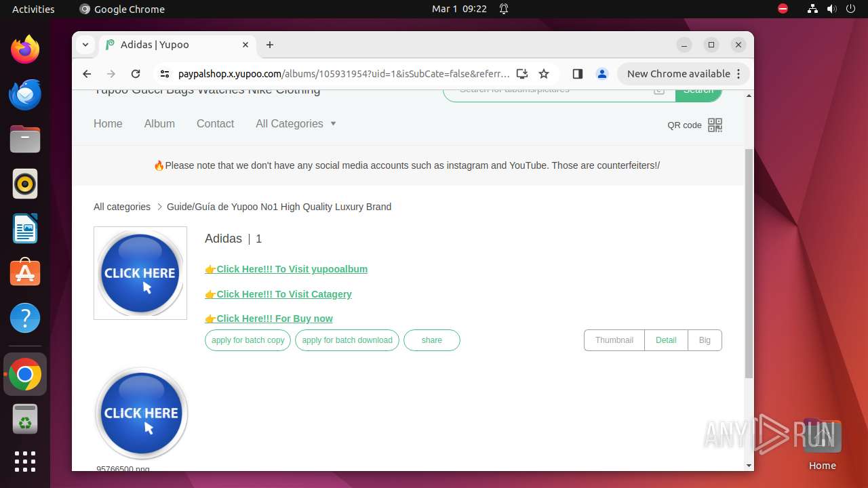868x488 pixels.
Task: Click the QR code label
Action: click(684, 125)
